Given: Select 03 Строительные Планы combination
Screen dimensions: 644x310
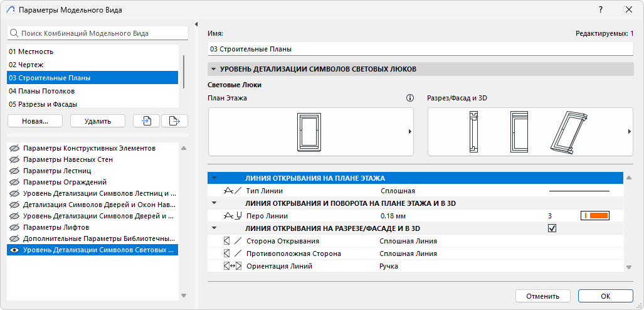Looking at the screenshot, I should coord(92,78).
